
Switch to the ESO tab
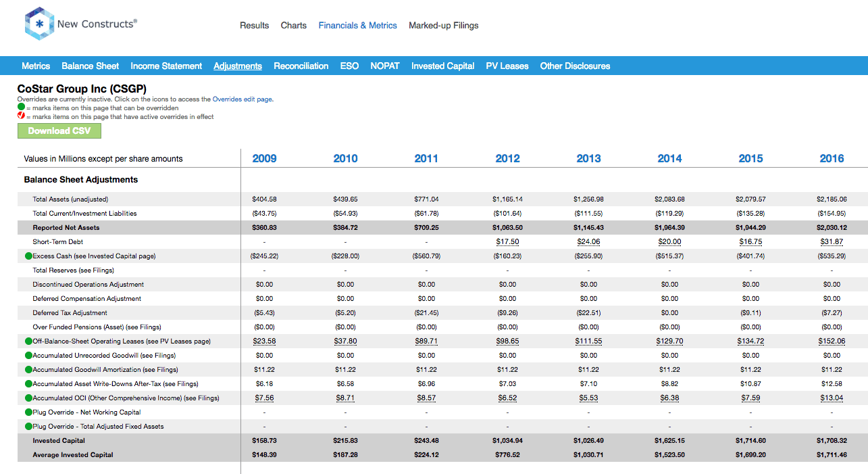[349, 66]
